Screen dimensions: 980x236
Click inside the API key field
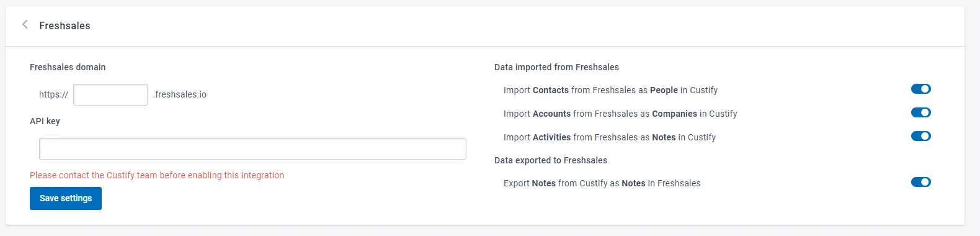(x=252, y=148)
